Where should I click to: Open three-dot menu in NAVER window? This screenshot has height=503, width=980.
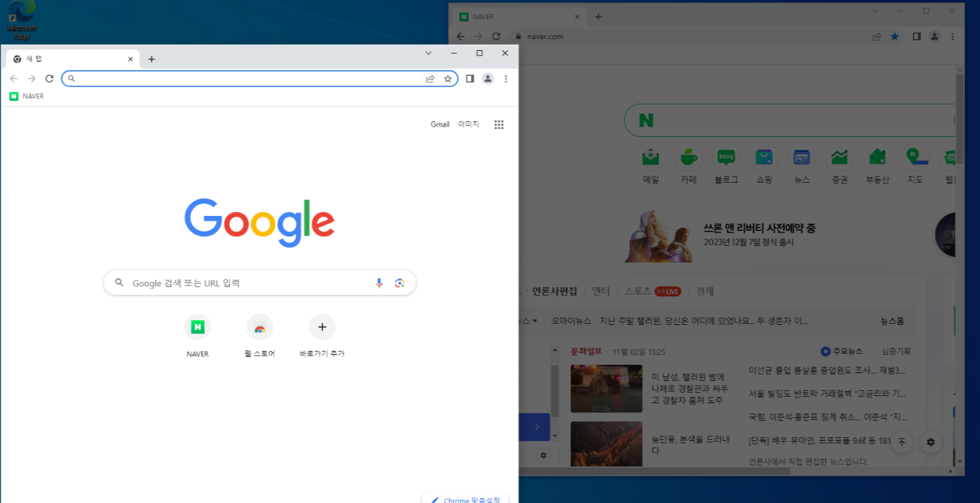point(953,37)
